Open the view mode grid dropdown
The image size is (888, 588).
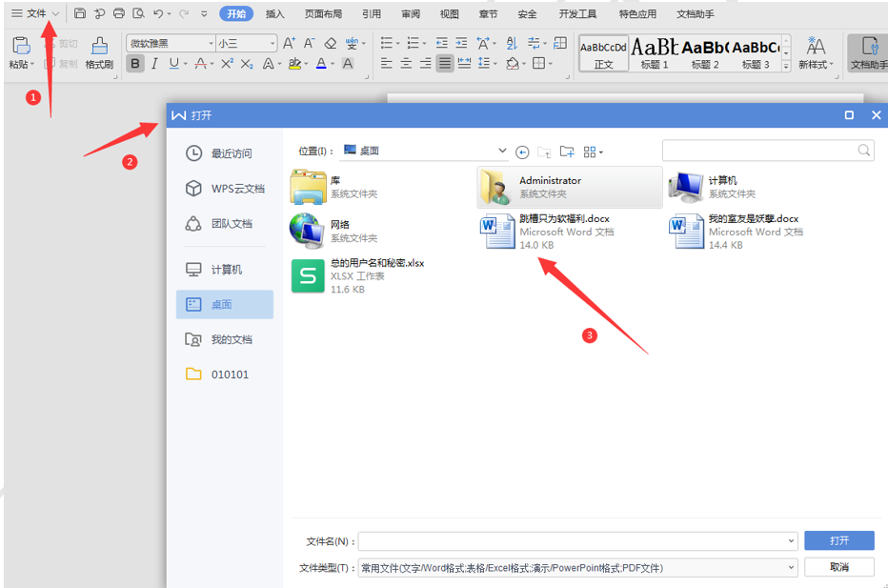point(593,152)
